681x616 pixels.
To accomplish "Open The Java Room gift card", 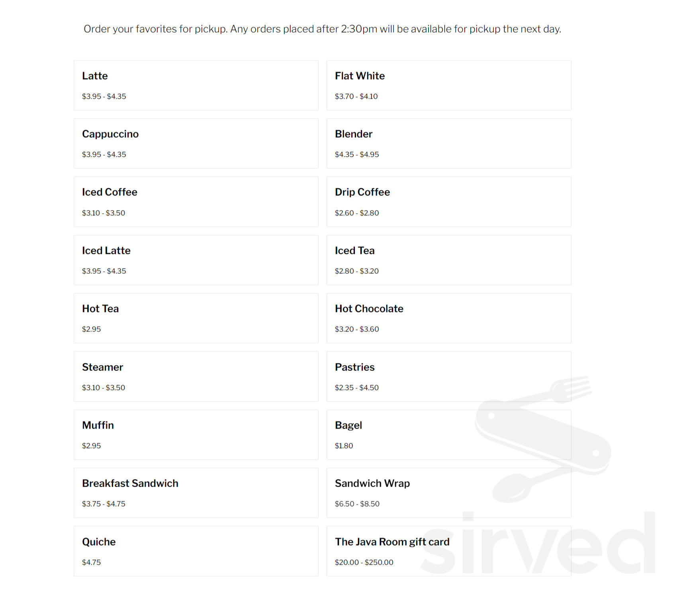I will 449,551.
